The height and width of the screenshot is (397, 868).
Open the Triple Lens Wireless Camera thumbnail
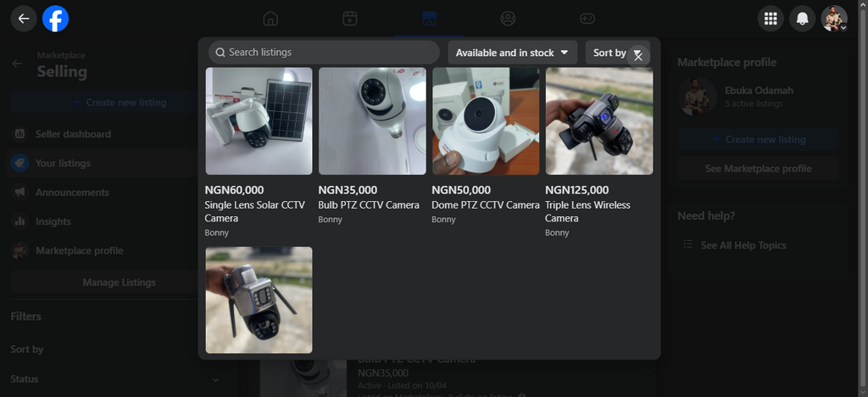599,121
